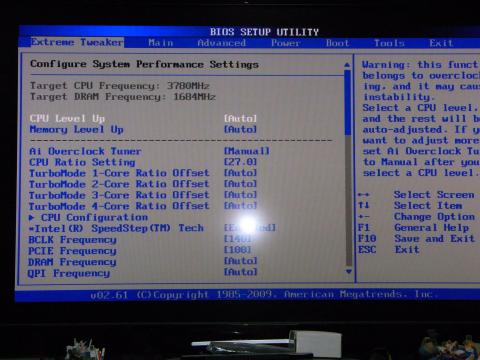This screenshot has width=480, height=360.
Task: Click the Configure System Performance Settings heading
Action: [144, 64]
